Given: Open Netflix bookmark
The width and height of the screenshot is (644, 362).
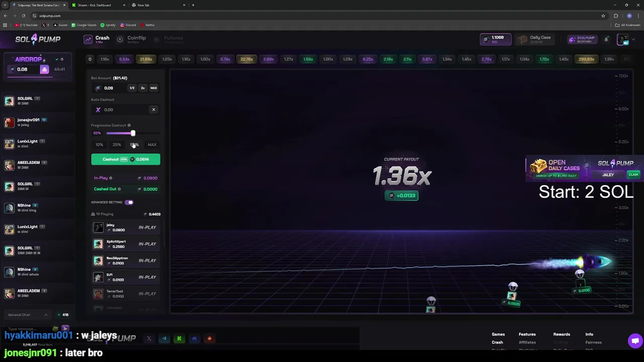Looking at the screenshot, I should point(148,25).
